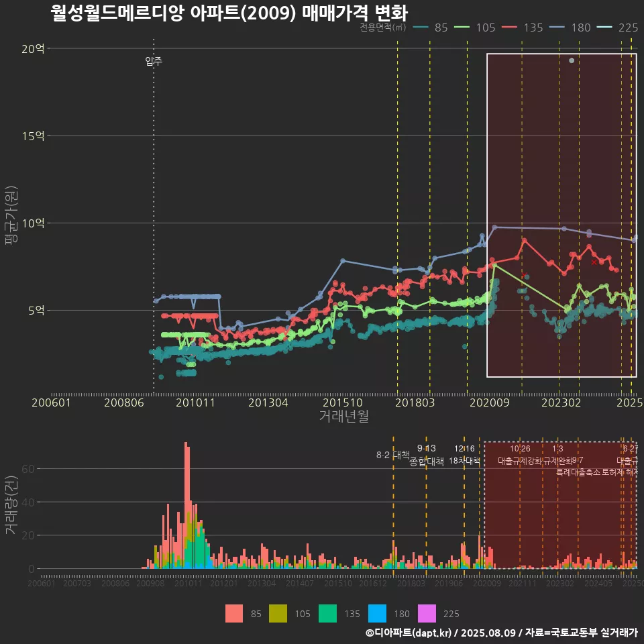The width and height of the screenshot is (644, 644).
Task: Click the 20억 y-axis label
Action: 33,49
